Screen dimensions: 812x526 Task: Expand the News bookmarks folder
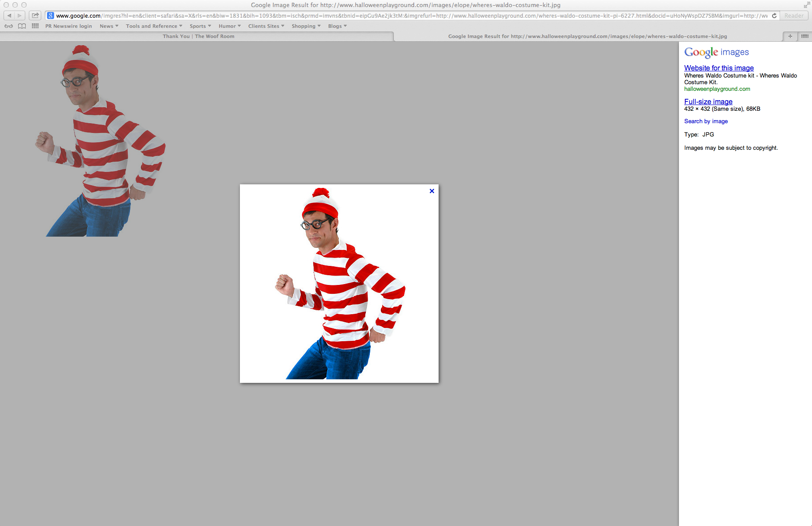click(109, 26)
